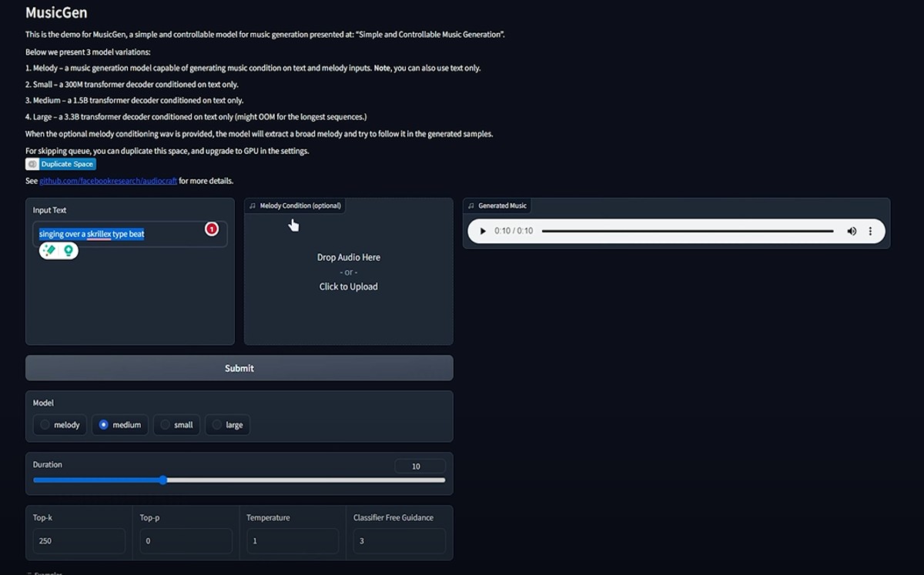Open the github.com/facebookresearch/audiocraft link

[x=108, y=181]
